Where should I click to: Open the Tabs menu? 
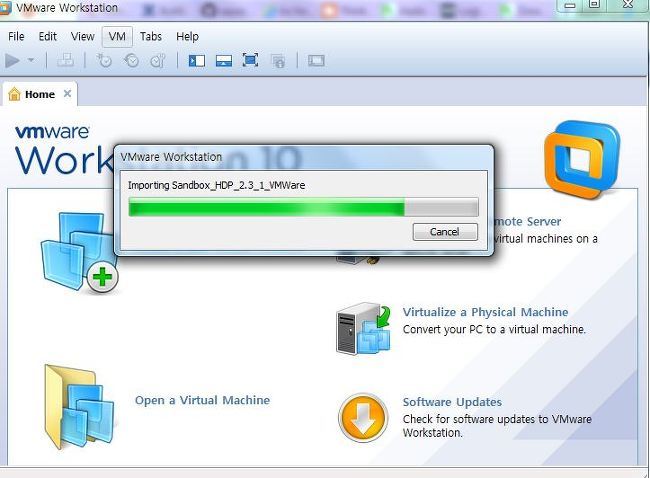click(150, 36)
